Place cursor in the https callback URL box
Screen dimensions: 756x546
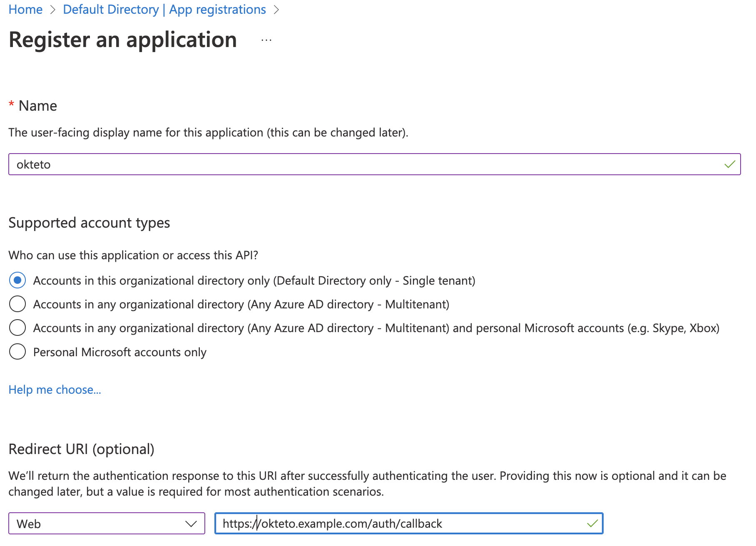pyautogui.click(x=375, y=524)
